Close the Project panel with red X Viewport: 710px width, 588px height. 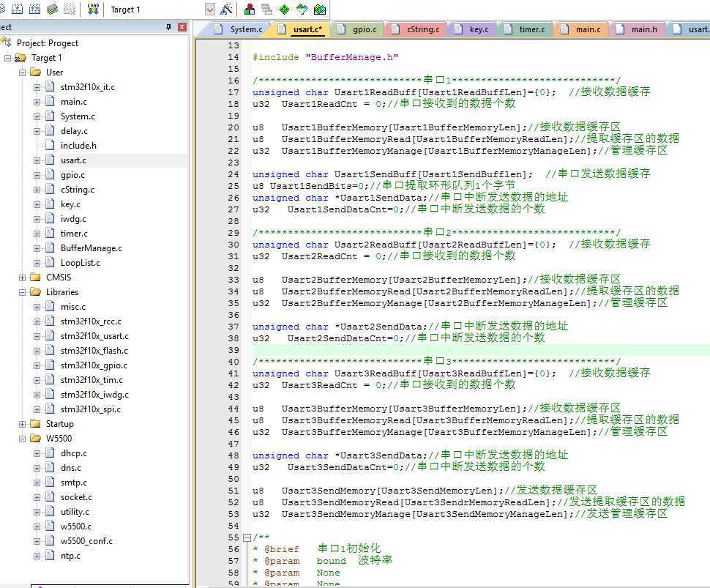pyautogui.click(x=182, y=27)
